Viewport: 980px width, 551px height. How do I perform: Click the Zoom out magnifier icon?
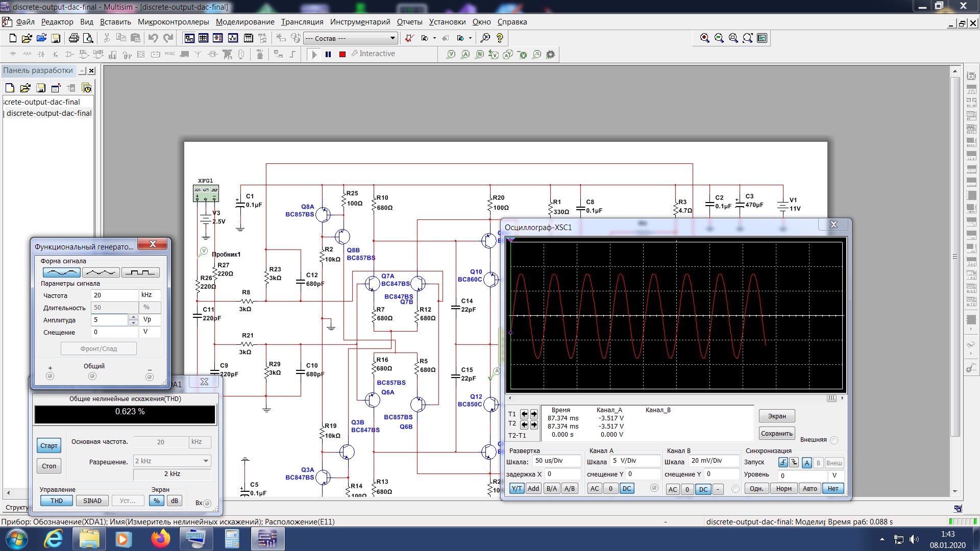point(719,38)
